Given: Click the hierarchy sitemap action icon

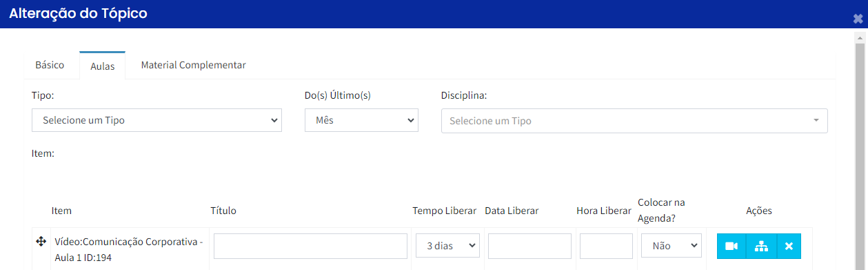Looking at the screenshot, I should 761,246.
